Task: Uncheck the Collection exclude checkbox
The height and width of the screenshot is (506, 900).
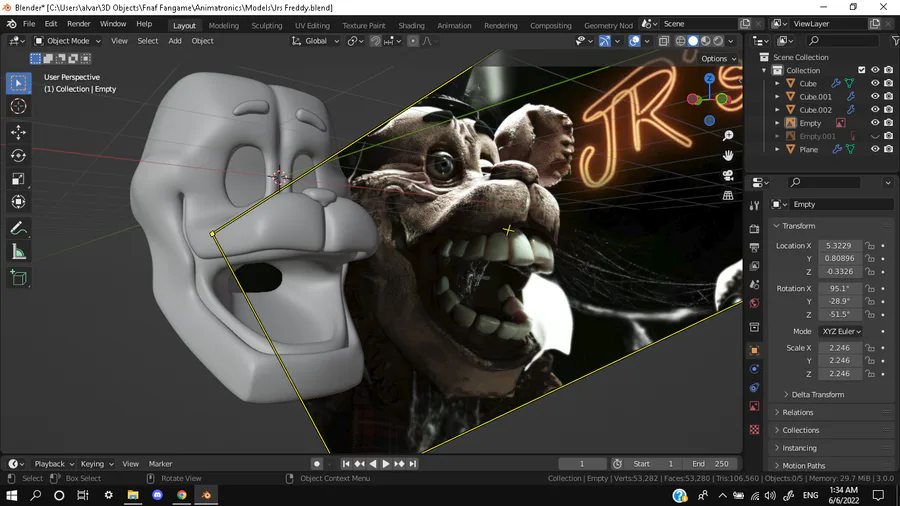Action: click(862, 70)
